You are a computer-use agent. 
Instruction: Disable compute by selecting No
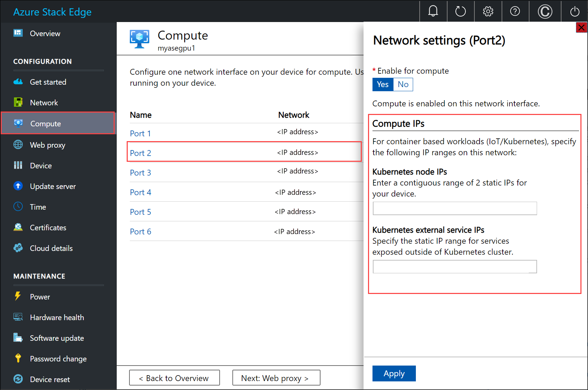(403, 84)
